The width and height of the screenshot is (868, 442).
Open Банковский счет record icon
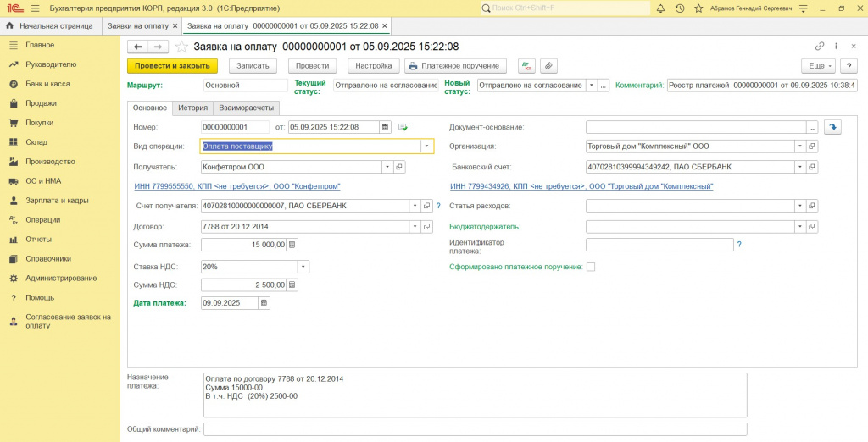click(x=812, y=167)
